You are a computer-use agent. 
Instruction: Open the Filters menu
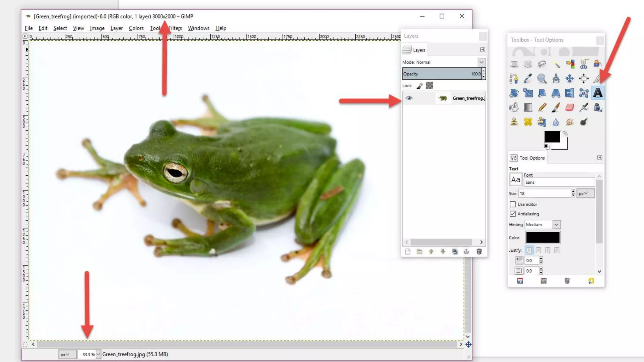175,28
